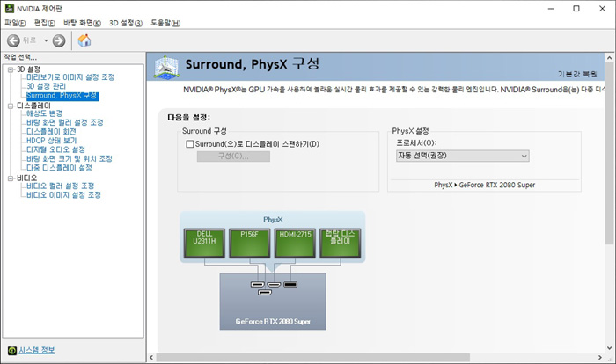Close the NVIDIA 제어판 window
The image size is (616, 364).
(602, 8)
